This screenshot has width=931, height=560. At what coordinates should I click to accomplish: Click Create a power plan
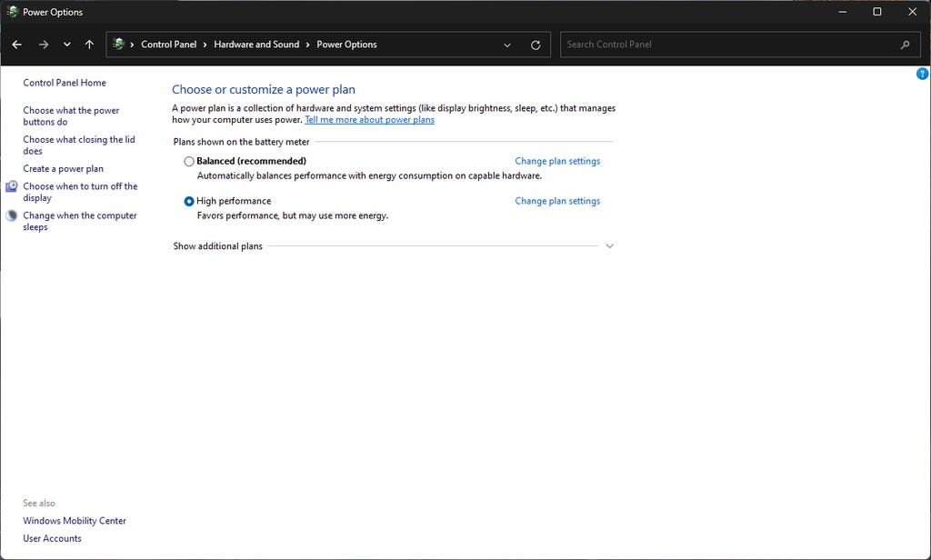pos(63,169)
